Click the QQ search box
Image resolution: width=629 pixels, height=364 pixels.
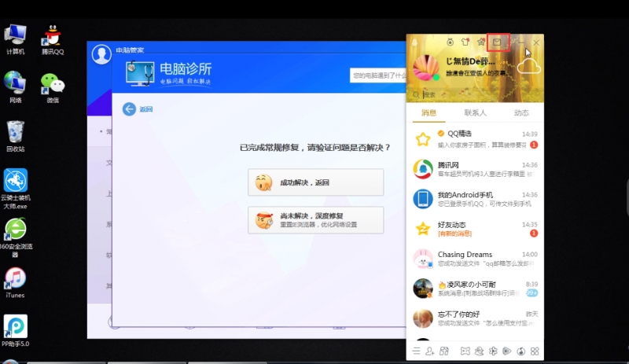click(475, 94)
